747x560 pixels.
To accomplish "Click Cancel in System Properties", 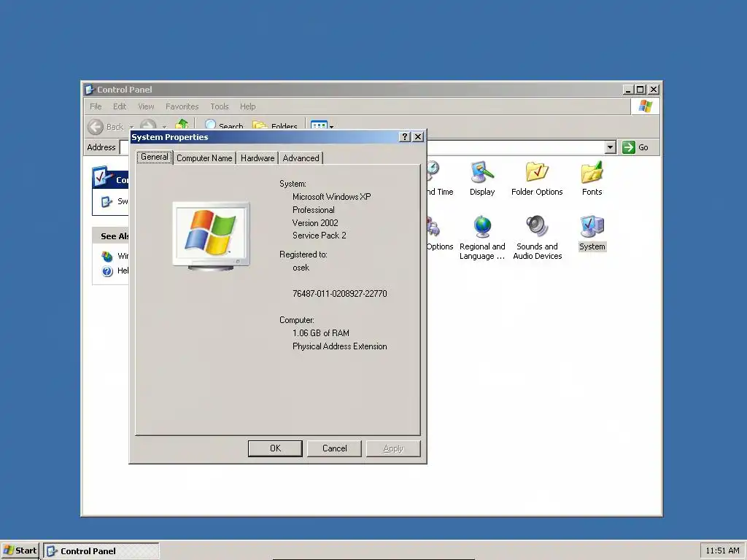I will pos(334,448).
